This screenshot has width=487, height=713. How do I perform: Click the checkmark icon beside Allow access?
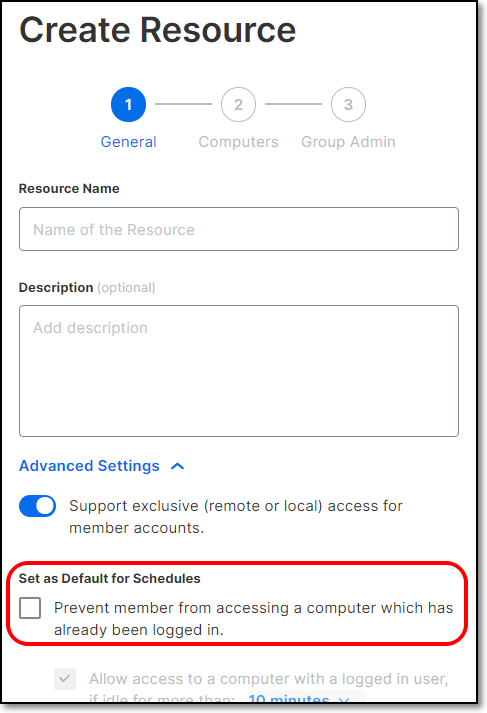click(65, 679)
